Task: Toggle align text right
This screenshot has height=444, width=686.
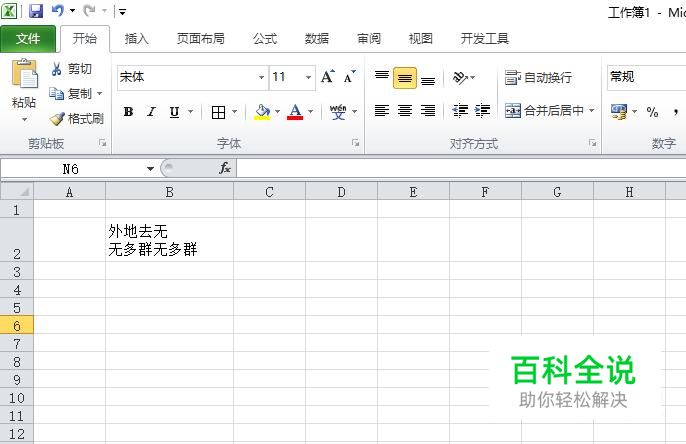Action: (428, 111)
